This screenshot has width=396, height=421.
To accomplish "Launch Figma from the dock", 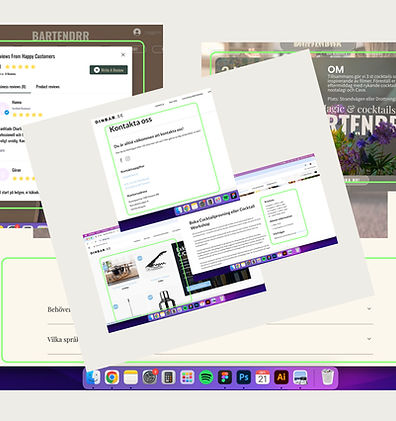I will pyautogui.click(x=225, y=378).
